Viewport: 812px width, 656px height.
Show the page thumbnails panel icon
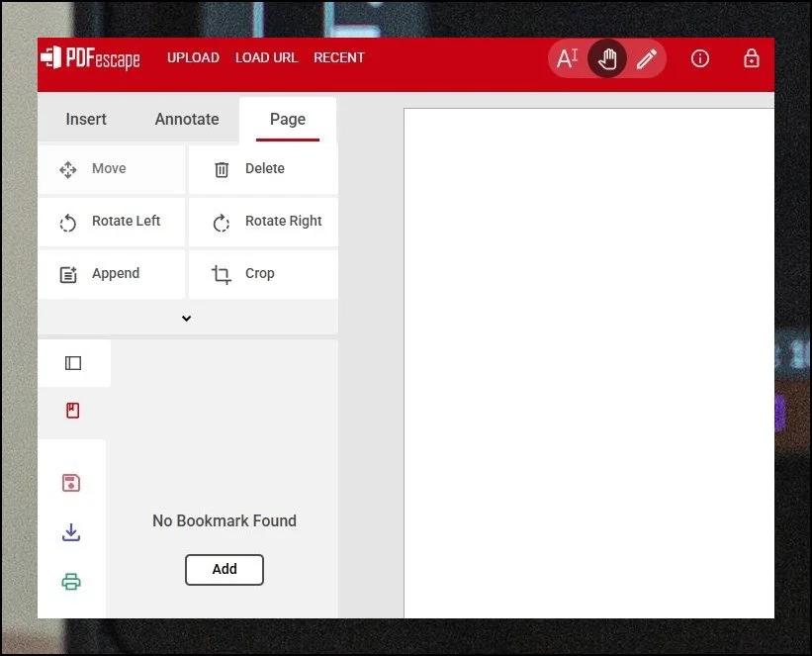coord(73,363)
